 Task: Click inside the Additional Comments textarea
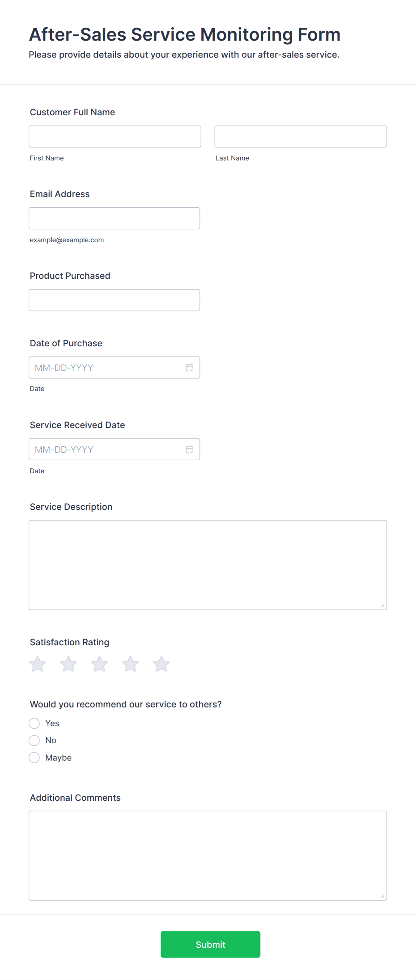click(x=208, y=856)
